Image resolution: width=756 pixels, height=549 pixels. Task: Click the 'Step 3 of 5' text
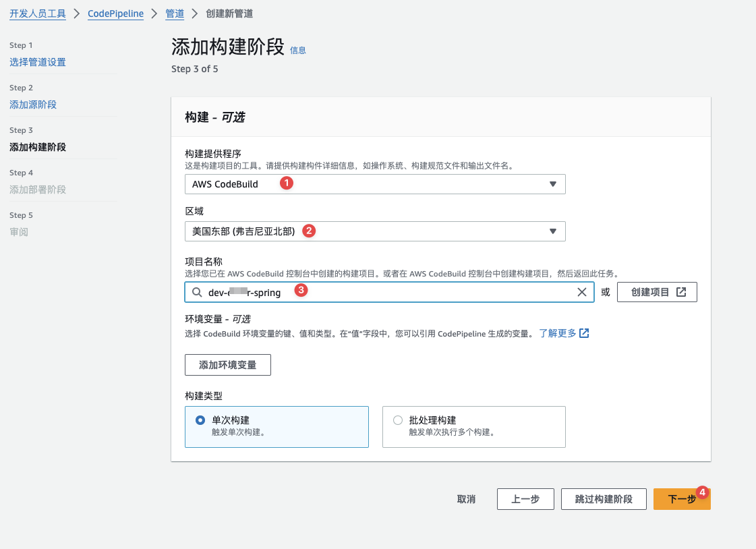[x=195, y=69]
